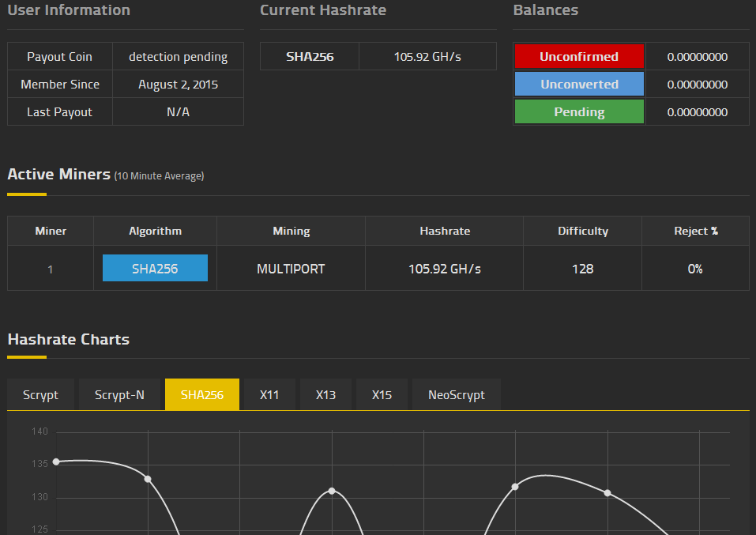Click the Unconfirmed balance amount 0.00000000
The width and height of the screenshot is (756, 535).
[x=698, y=57]
